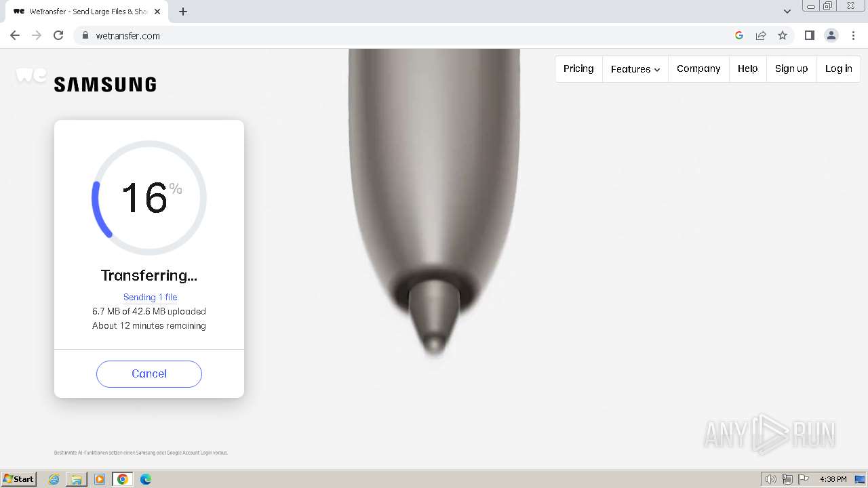
Task: Share this page via share icon
Action: (x=761, y=35)
